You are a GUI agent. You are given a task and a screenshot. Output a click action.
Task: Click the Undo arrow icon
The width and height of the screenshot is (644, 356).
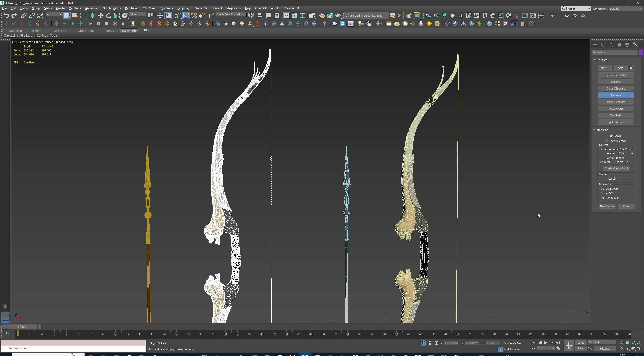click(x=6, y=15)
